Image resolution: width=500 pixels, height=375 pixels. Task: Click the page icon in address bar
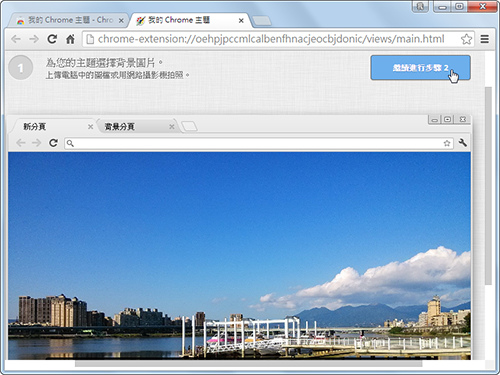coord(90,39)
